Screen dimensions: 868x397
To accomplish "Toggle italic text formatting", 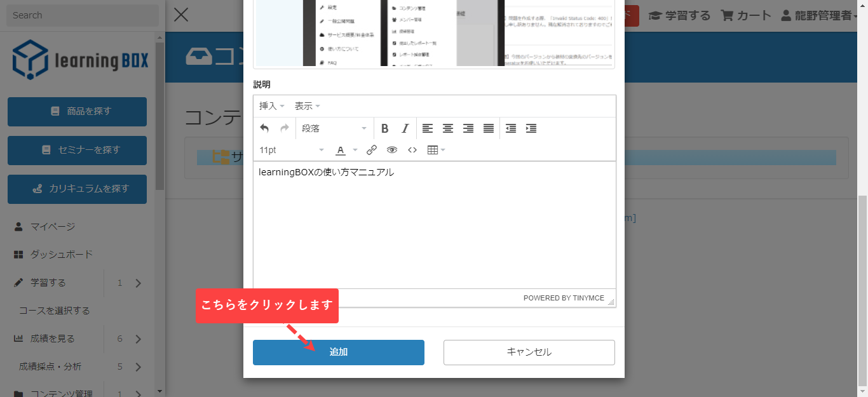I will click(x=405, y=128).
